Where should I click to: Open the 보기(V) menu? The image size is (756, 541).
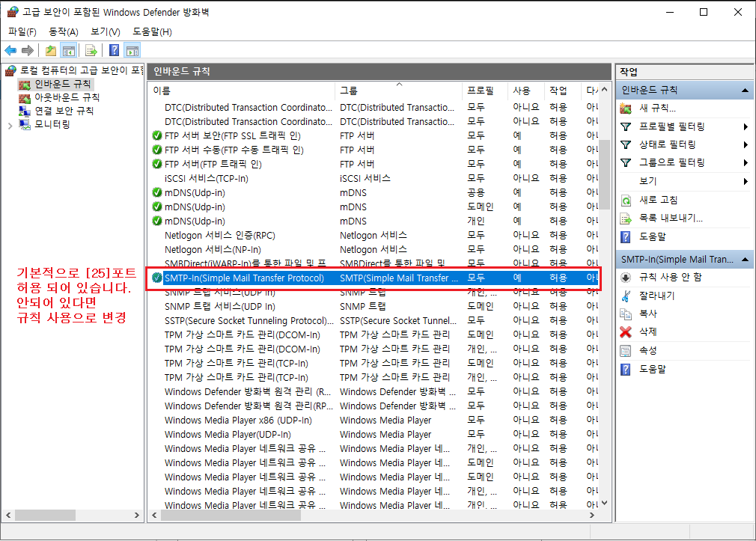(105, 32)
